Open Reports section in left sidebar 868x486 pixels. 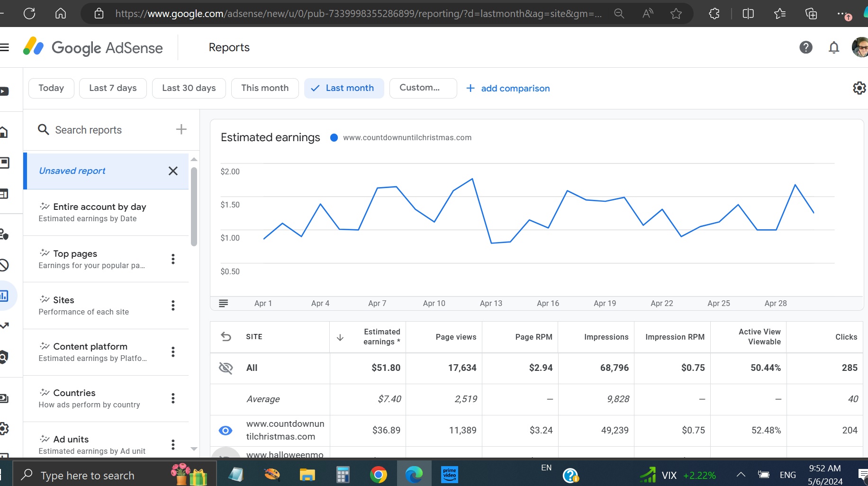[x=5, y=296]
